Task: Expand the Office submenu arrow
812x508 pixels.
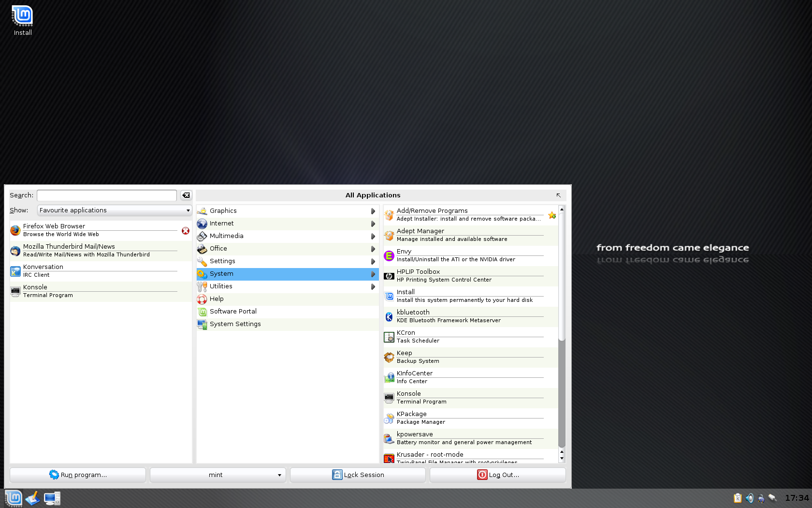Action: (373, 249)
